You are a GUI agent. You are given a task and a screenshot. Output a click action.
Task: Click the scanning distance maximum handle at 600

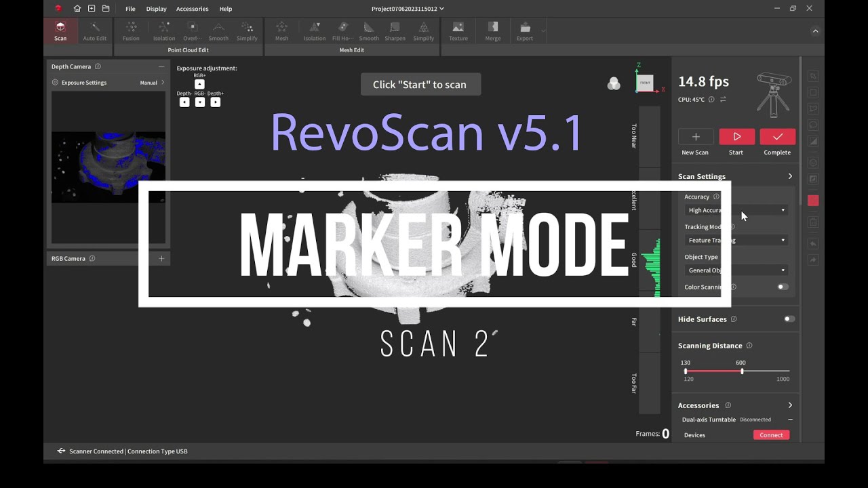pos(742,371)
